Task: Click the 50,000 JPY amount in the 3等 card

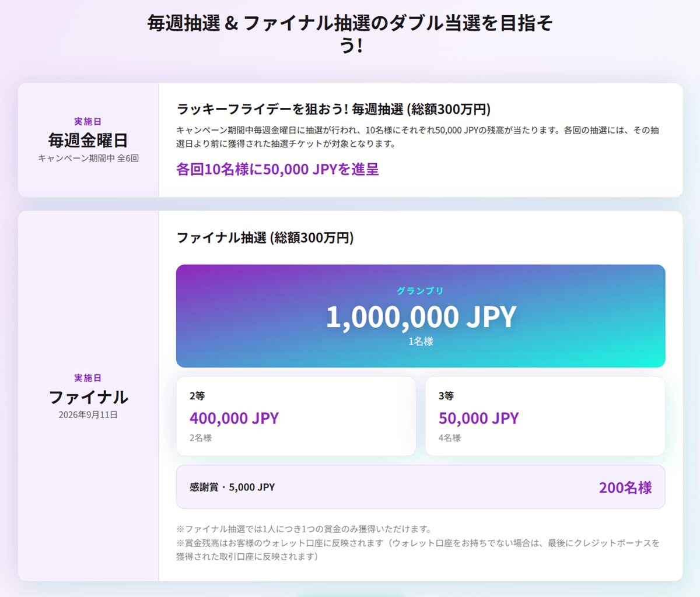Action: tap(478, 418)
